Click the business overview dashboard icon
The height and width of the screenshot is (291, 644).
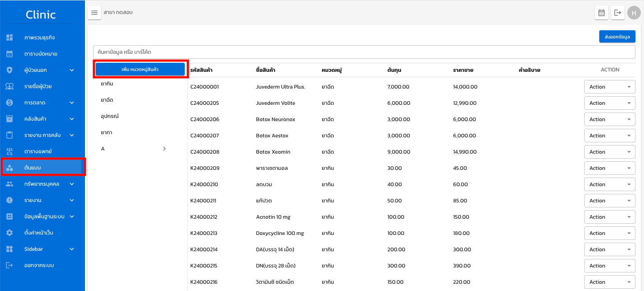click(9, 38)
